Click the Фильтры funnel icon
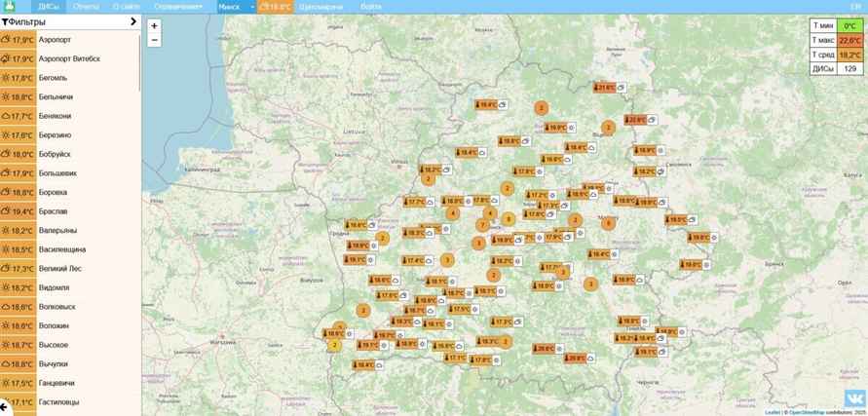 pyautogui.click(x=6, y=21)
